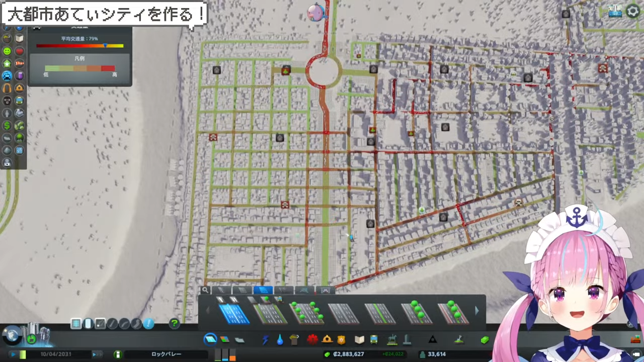
Task: Toggle road filter with bus icon
Action: pos(278,300)
